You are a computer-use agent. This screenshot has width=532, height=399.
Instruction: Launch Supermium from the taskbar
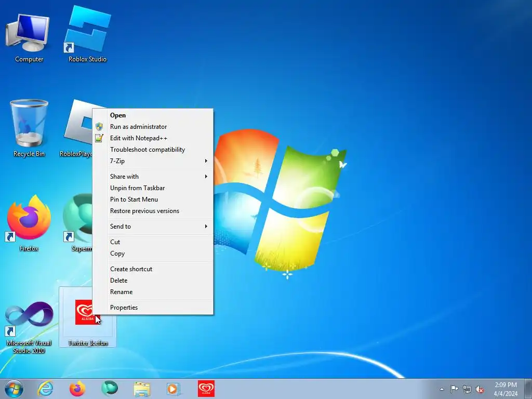tap(110, 389)
